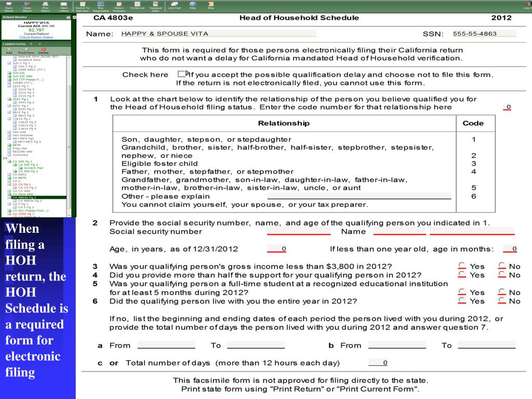Click the relationship code entry field

coord(507,107)
